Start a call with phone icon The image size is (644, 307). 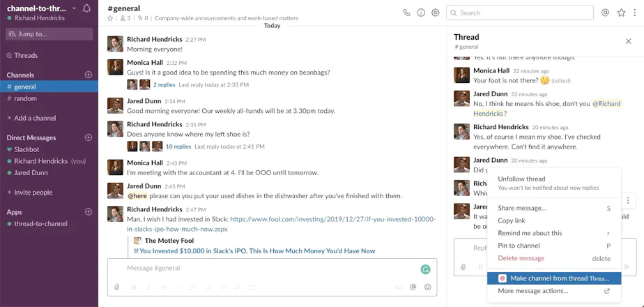(x=406, y=13)
